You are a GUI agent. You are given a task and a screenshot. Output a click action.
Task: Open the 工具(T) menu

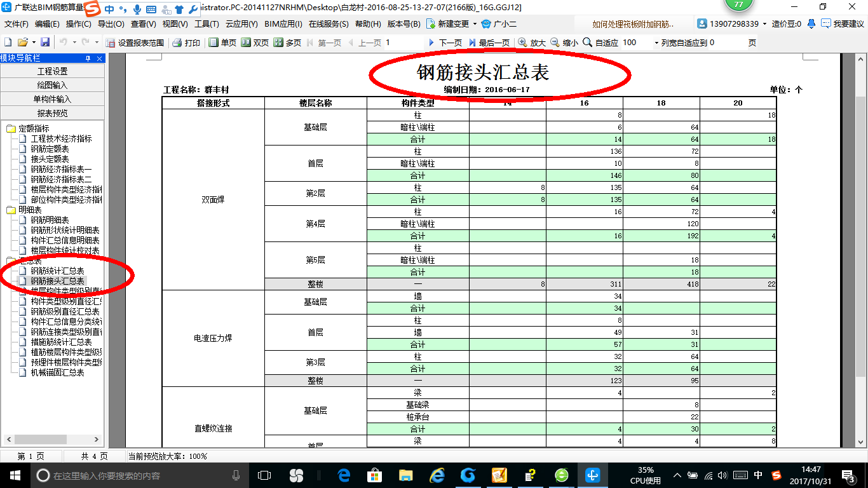pyautogui.click(x=207, y=24)
